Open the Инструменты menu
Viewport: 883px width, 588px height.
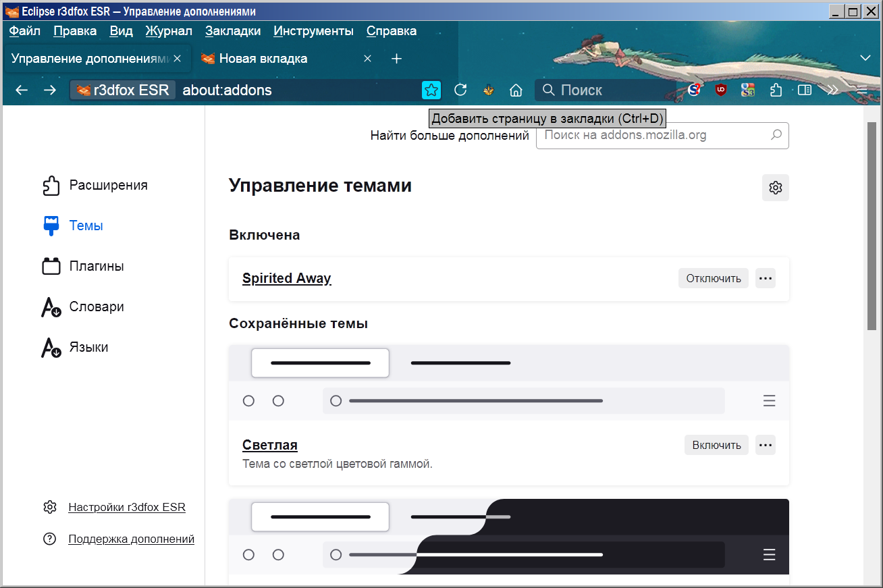point(314,31)
